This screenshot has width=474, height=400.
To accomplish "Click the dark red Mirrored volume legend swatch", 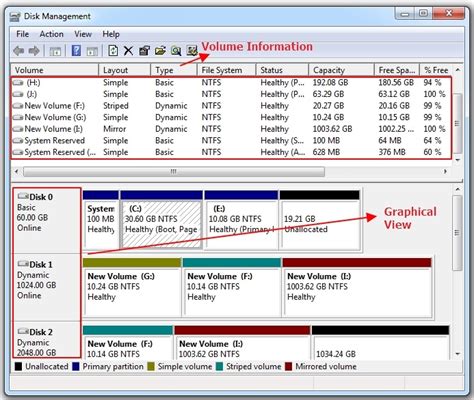I will 289,367.
